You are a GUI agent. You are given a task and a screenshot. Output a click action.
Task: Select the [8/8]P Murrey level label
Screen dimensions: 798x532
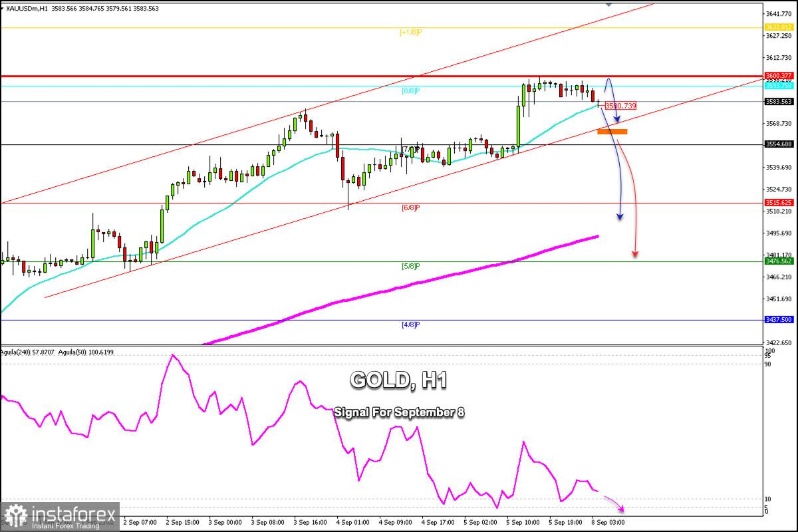pyautogui.click(x=410, y=90)
